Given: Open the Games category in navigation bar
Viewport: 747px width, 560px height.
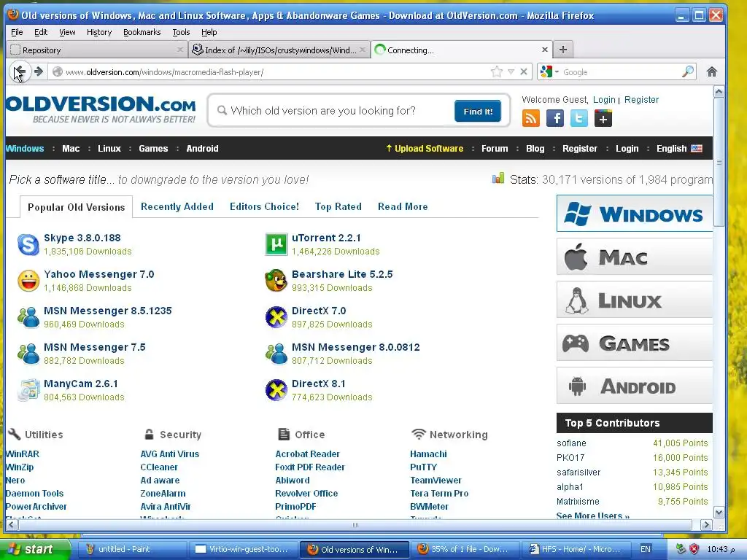Looking at the screenshot, I should [153, 148].
